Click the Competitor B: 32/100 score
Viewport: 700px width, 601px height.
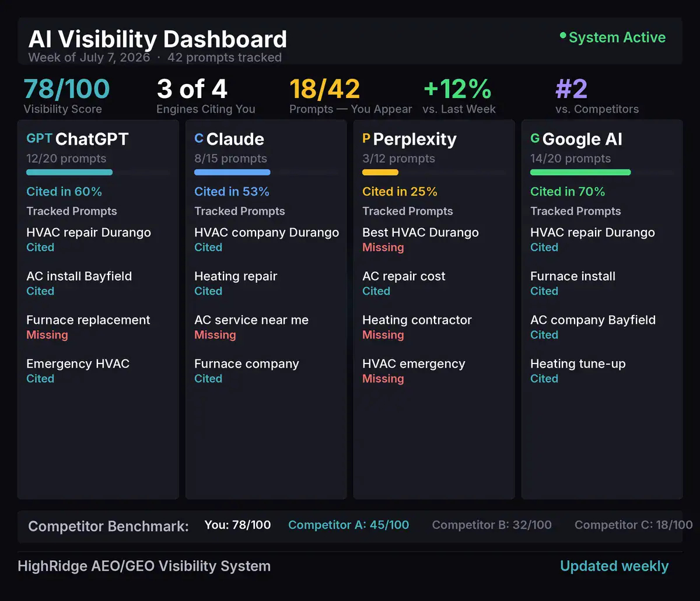(492, 525)
